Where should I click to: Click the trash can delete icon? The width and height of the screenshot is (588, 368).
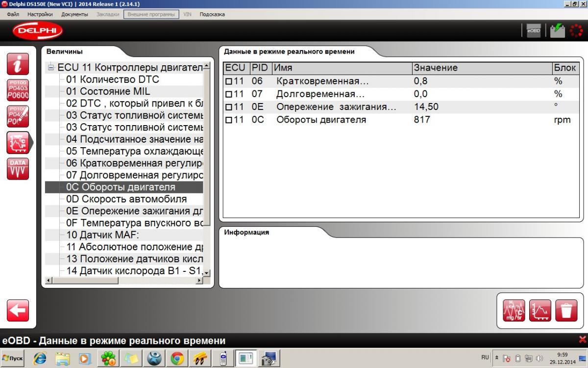[x=566, y=311]
